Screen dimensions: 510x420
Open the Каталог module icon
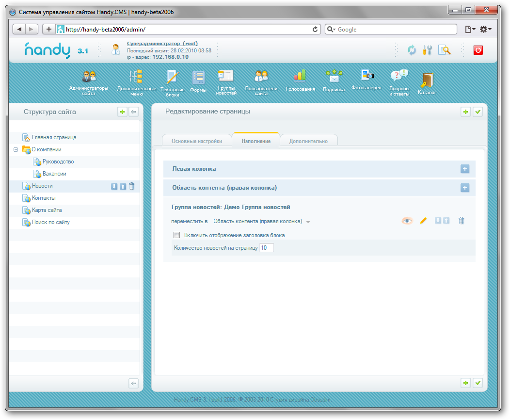[x=427, y=80]
